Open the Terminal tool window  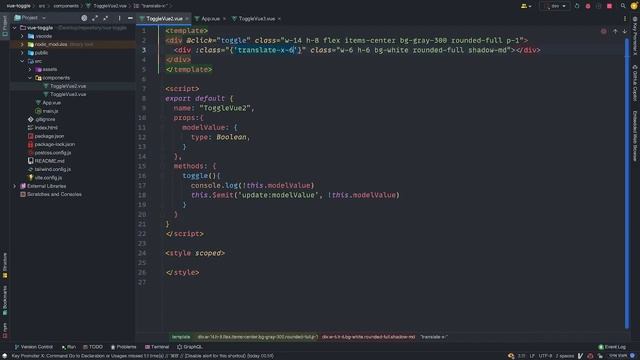(157, 347)
